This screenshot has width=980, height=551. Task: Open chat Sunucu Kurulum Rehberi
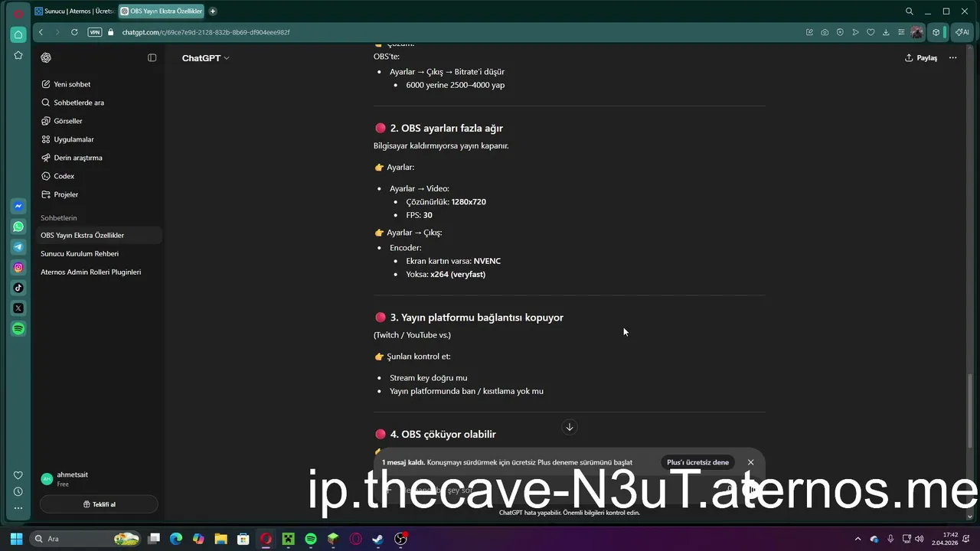100,253
